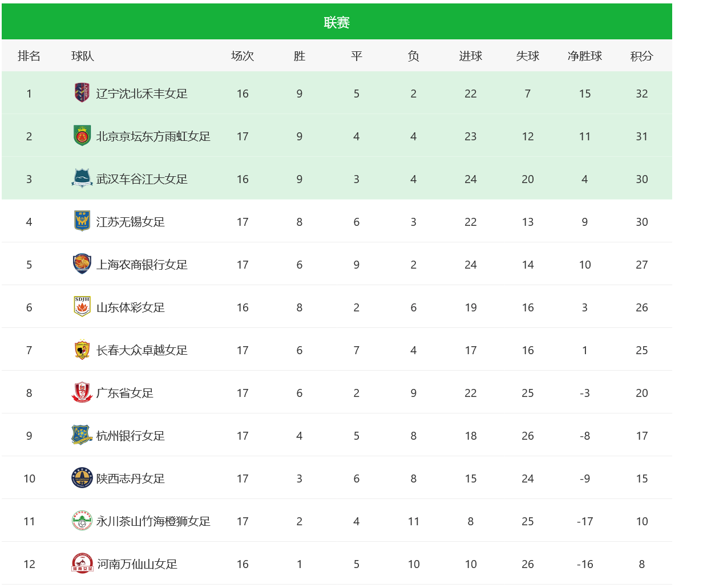Click the 永川茶山竹海橙狮女足 team logo
Image resolution: width=703 pixels, height=588 pixels.
point(82,521)
